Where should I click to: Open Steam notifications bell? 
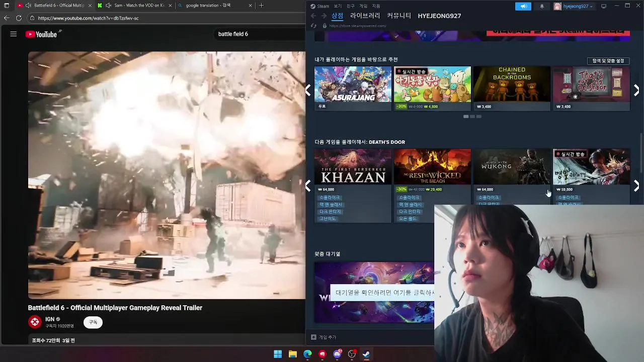click(542, 6)
